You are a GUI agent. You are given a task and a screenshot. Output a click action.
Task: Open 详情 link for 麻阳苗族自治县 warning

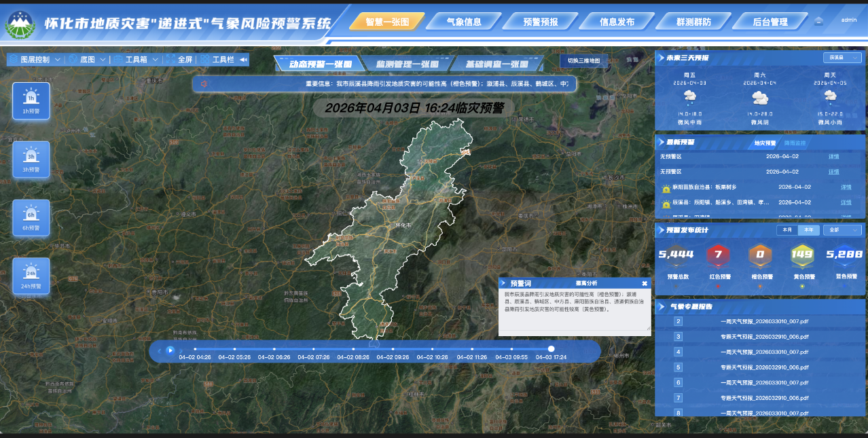tap(846, 187)
